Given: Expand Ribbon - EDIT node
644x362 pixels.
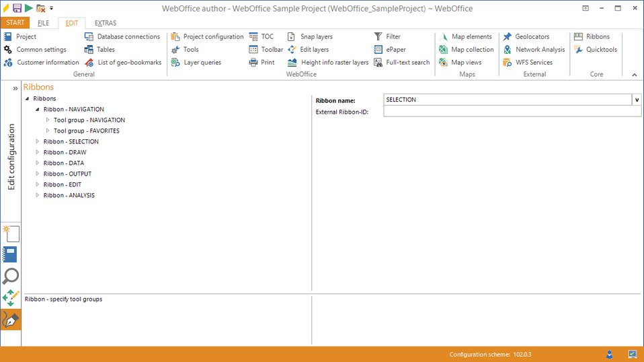Looking at the screenshot, I should [x=38, y=184].
